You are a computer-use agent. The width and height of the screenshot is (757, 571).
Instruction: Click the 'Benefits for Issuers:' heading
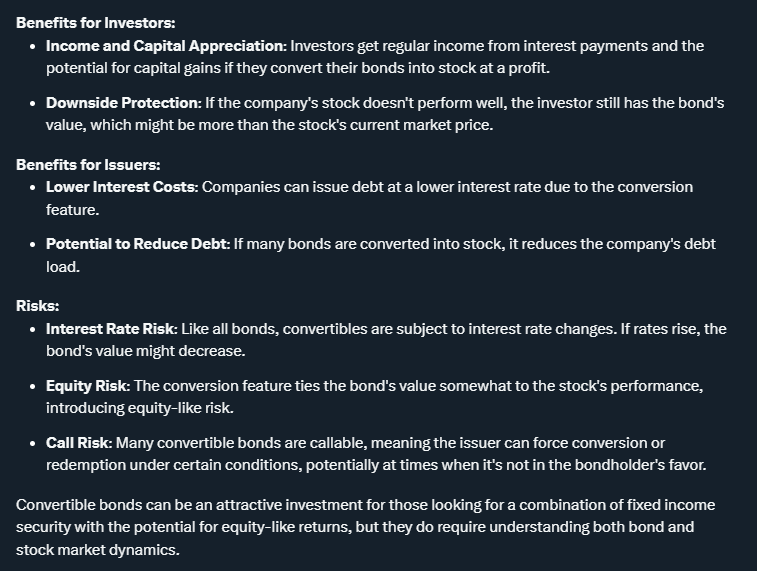(88, 165)
